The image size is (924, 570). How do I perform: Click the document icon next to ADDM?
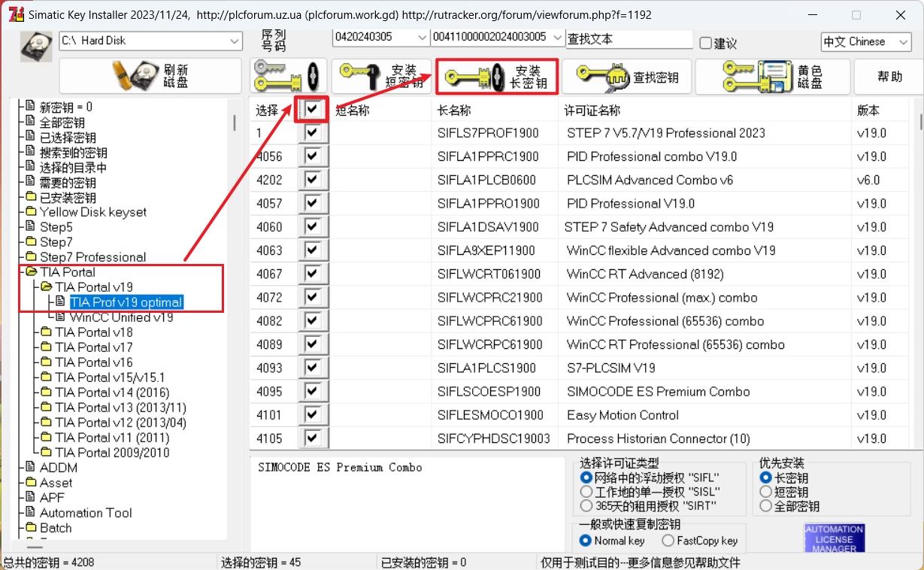(30, 468)
